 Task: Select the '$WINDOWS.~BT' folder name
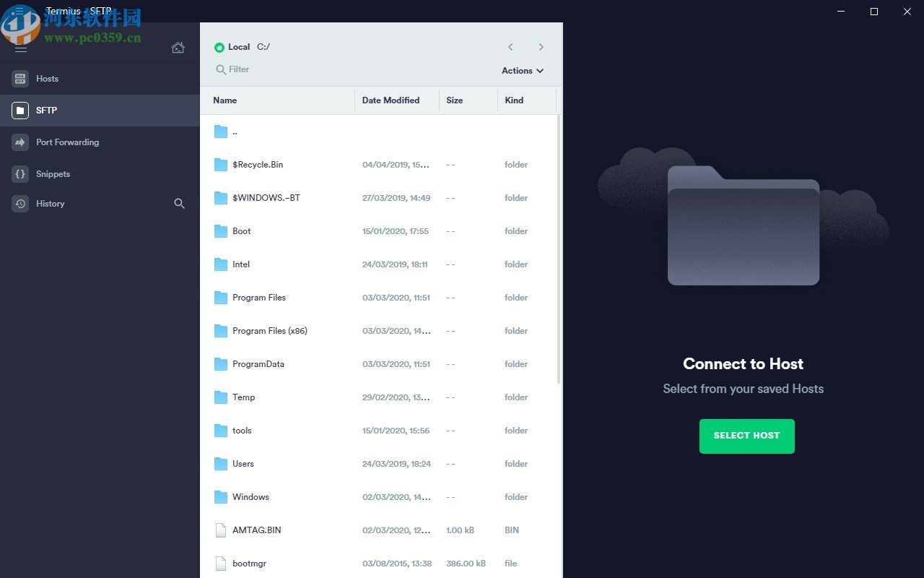click(266, 198)
